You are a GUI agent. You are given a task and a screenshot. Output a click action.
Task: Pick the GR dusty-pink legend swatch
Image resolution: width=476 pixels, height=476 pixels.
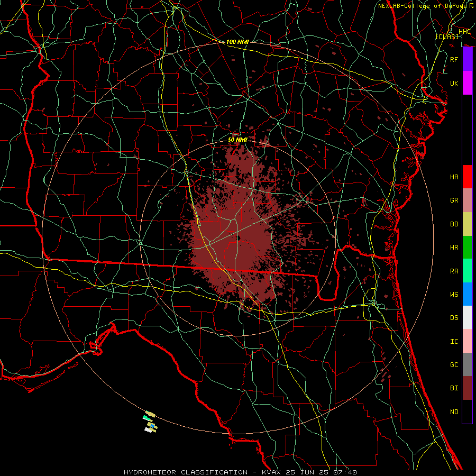(x=467, y=200)
